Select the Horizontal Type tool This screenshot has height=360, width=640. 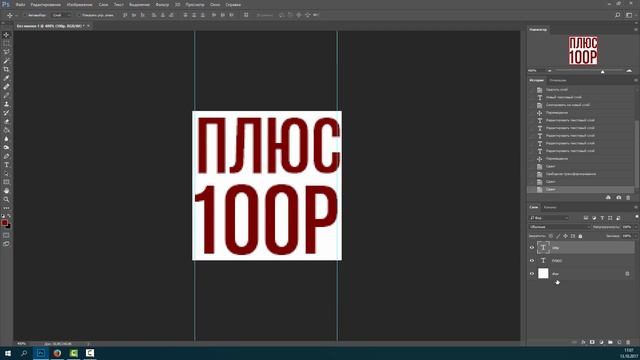6,165
